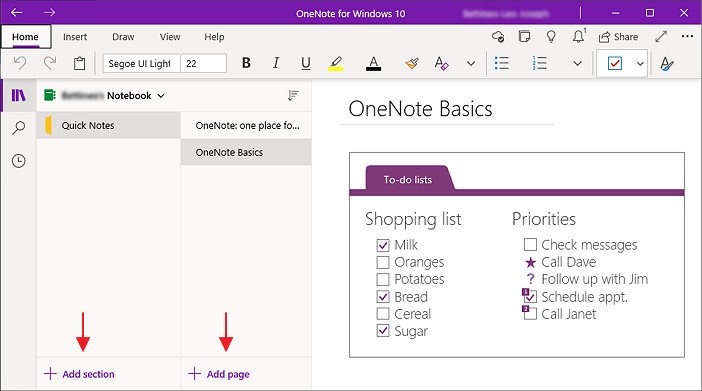Click the Shopping list heading
Viewport: 702px width, 391px height.
(x=413, y=219)
